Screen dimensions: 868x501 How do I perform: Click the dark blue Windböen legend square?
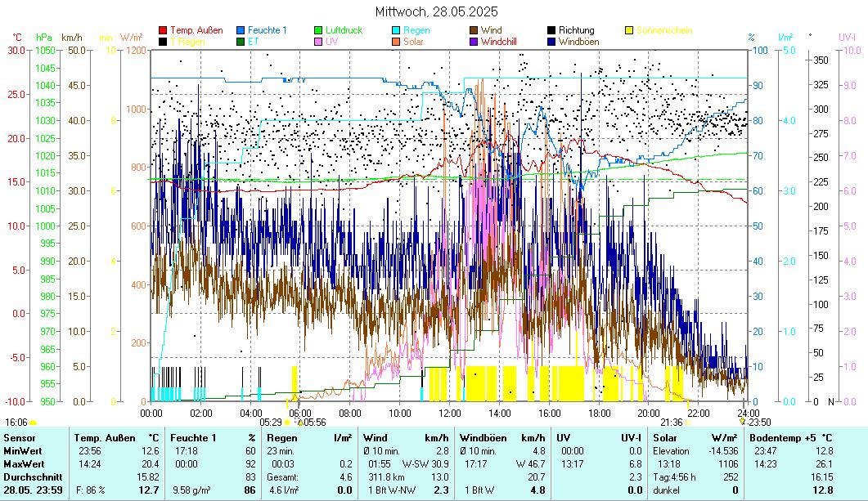(x=552, y=41)
